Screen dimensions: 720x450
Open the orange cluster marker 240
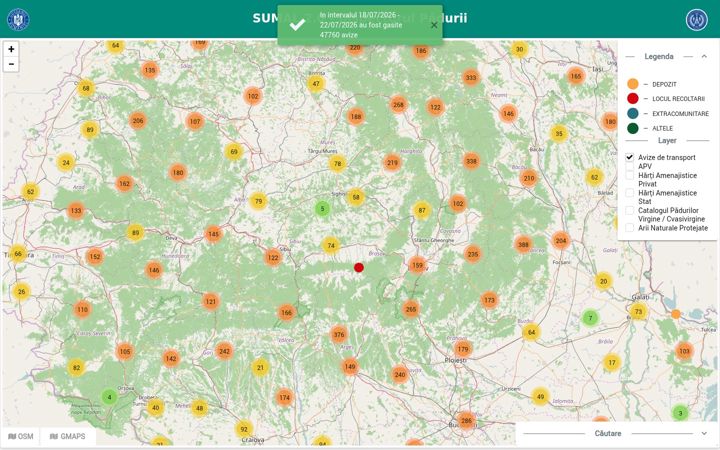pos(400,375)
